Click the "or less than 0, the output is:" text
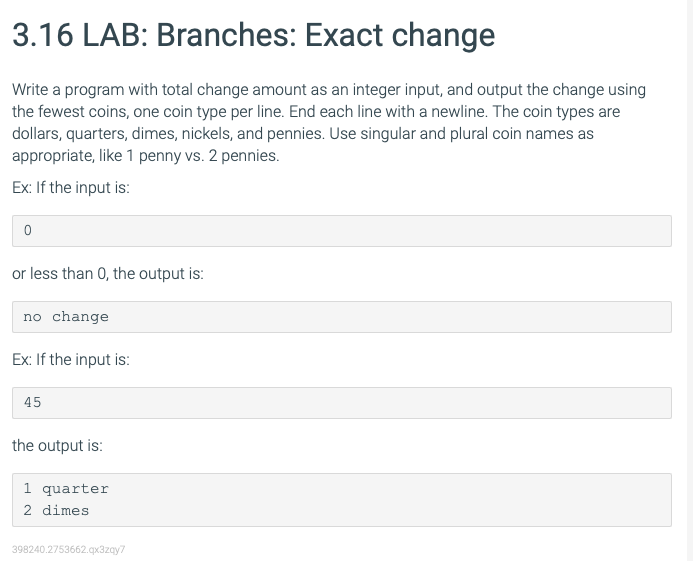Image resolution: width=693 pixels, height=561 pixels. point(108,274)
